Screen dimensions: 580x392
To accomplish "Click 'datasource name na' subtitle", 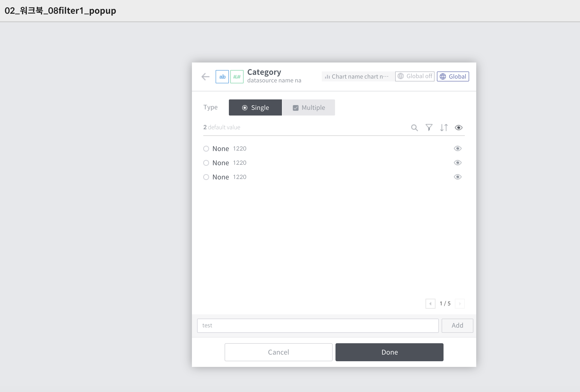I will (274, 80).
